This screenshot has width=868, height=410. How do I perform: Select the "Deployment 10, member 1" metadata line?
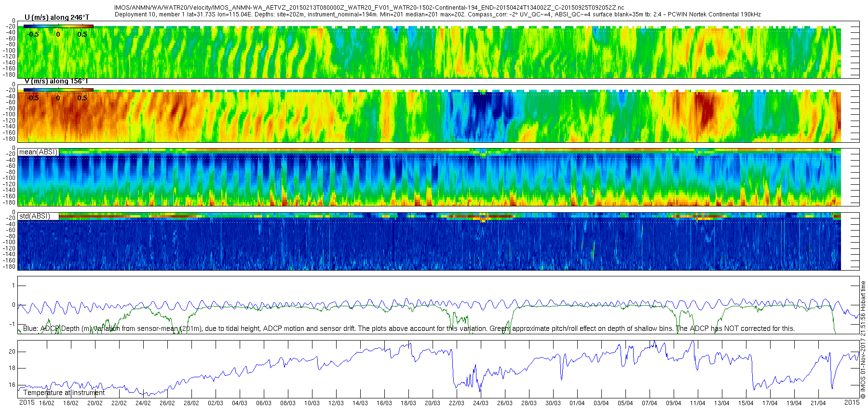pyautogui.click(x=437, y=14)
